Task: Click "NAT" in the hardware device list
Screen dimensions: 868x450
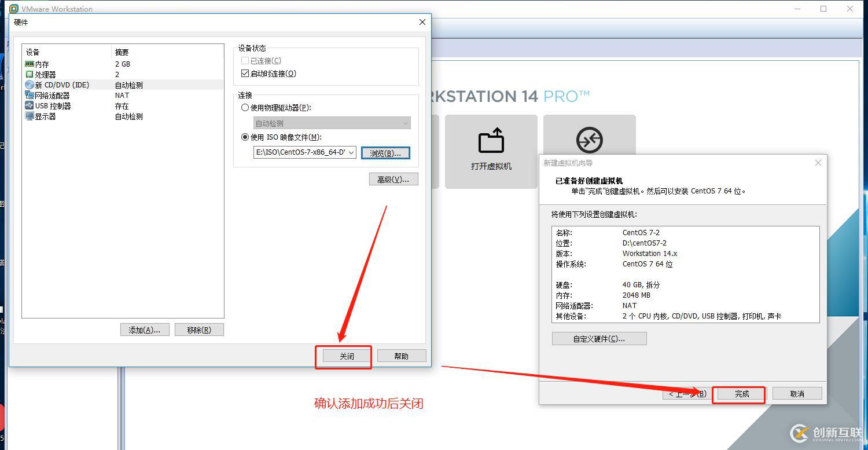Action: [x=122, y=95]
